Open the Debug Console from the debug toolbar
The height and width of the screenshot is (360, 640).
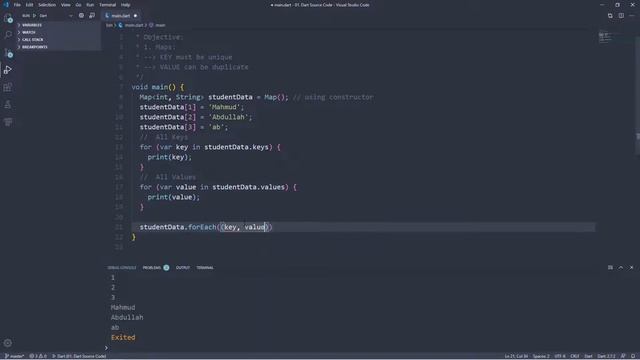[92, 16]
